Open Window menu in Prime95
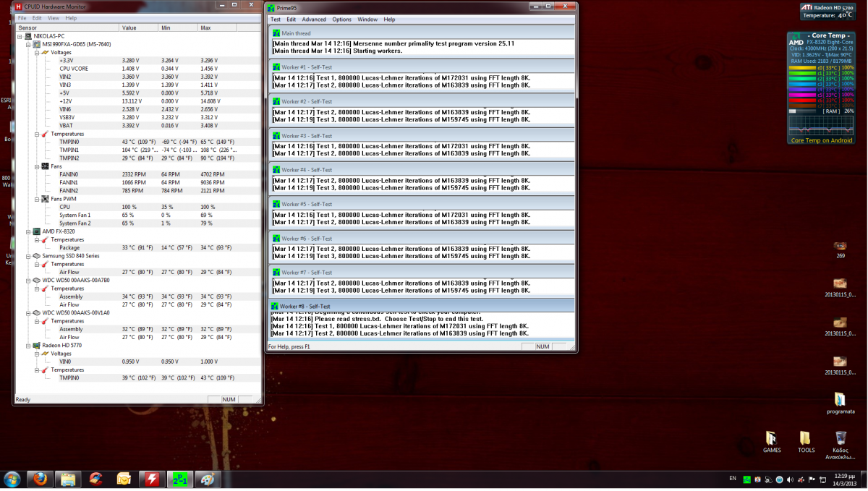The width and height of the screenshot is (868, 491). pos(367,20)
